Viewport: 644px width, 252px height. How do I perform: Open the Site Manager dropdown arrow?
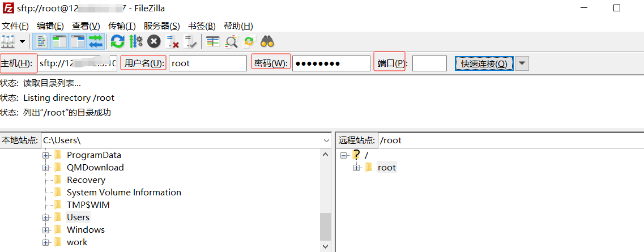point(22,41)
